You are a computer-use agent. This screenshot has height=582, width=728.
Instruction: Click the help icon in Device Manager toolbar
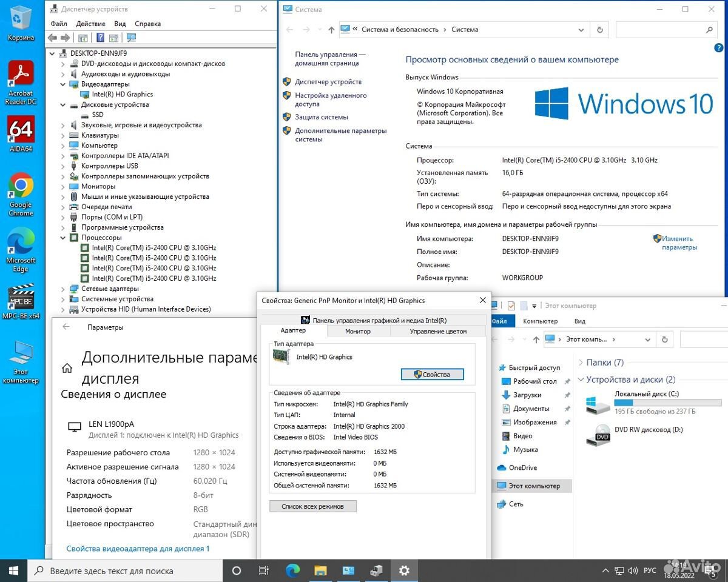101,38
